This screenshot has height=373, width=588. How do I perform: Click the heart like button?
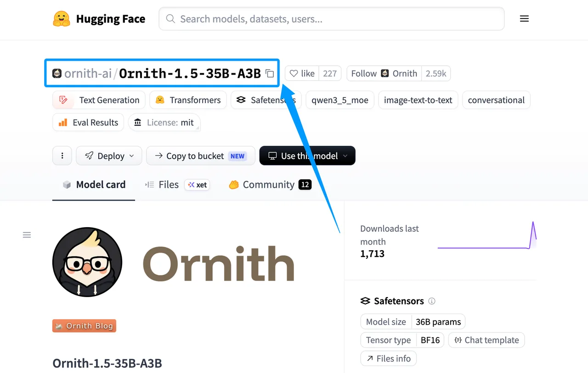coord(302,74)
